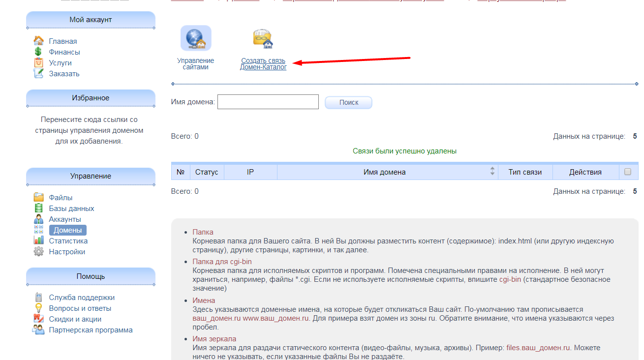
Task: Go to the Услуги section
Action: click(x=61, y=63)
